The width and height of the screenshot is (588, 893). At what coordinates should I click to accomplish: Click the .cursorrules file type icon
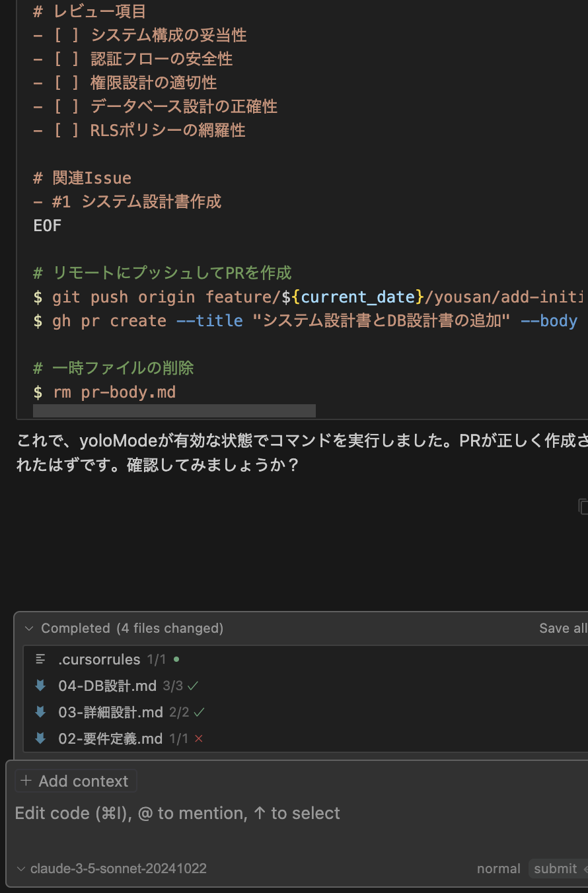[40, 659]
